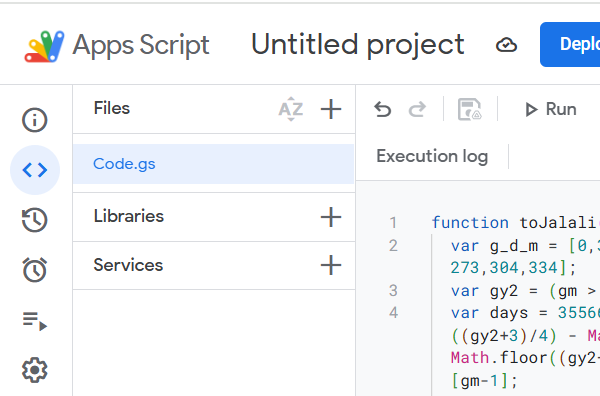Save project to Drive icon
Screen dimensions: 600x396
pos(470,109)
